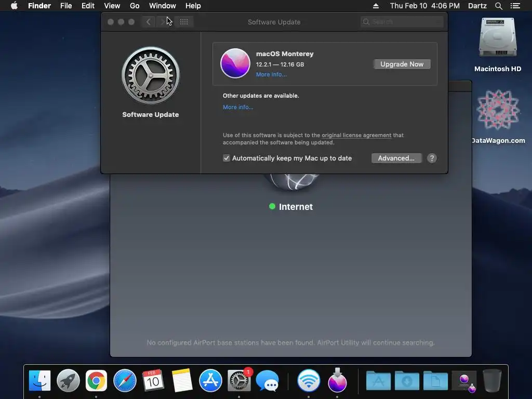Open Applications folder in the Dock
Viewport: 532px width, 399px height.
click(378, 381)
